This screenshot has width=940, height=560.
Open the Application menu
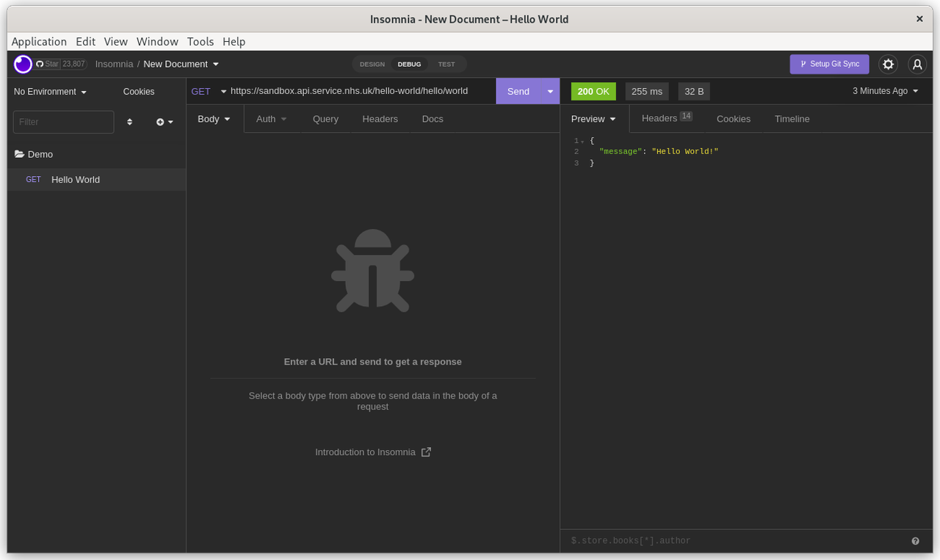(39, 42)
